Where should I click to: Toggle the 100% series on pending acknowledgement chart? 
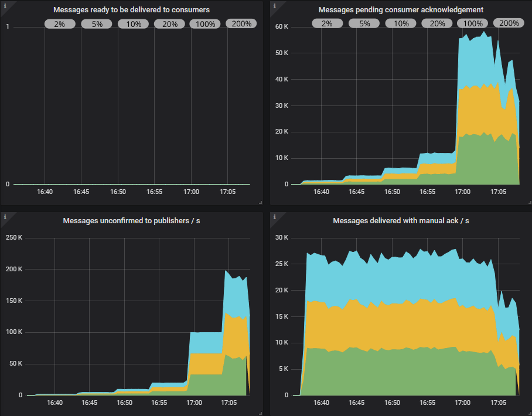472,23
